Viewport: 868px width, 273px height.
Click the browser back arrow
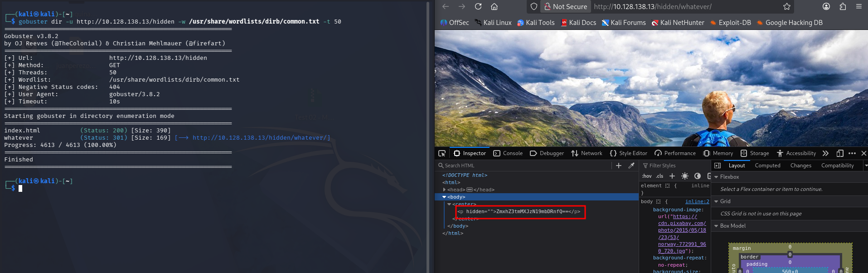coord(445,6)
